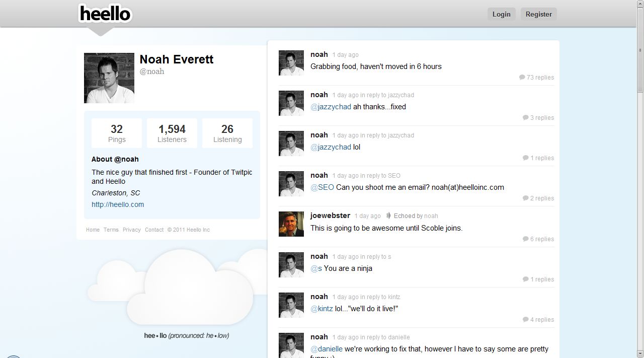Screen dimensions: 644x358
Task: Click the @s mention link
Action: (316, 268)
